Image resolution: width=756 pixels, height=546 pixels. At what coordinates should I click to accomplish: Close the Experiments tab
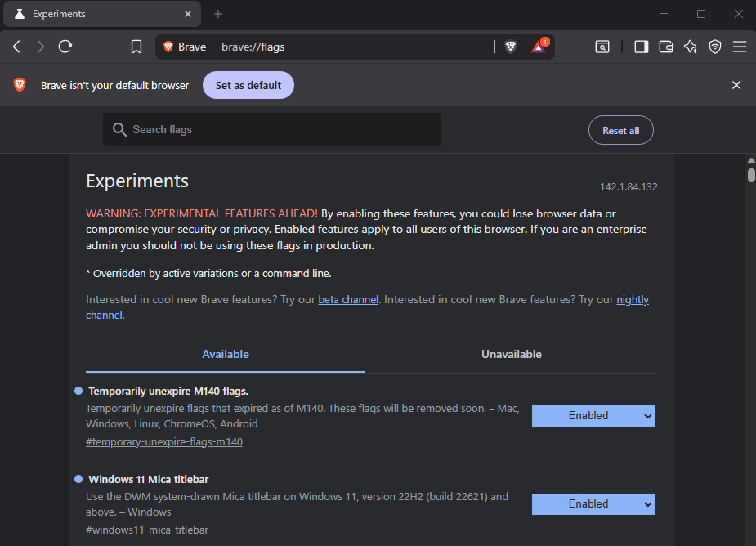tap(188, 14)
